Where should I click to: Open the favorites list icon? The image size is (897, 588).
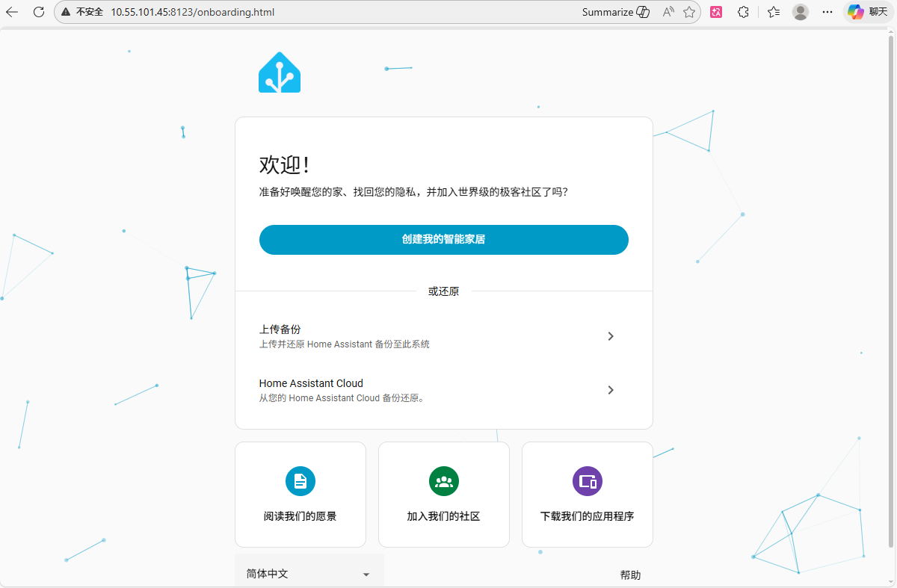(x=774, y=12)
